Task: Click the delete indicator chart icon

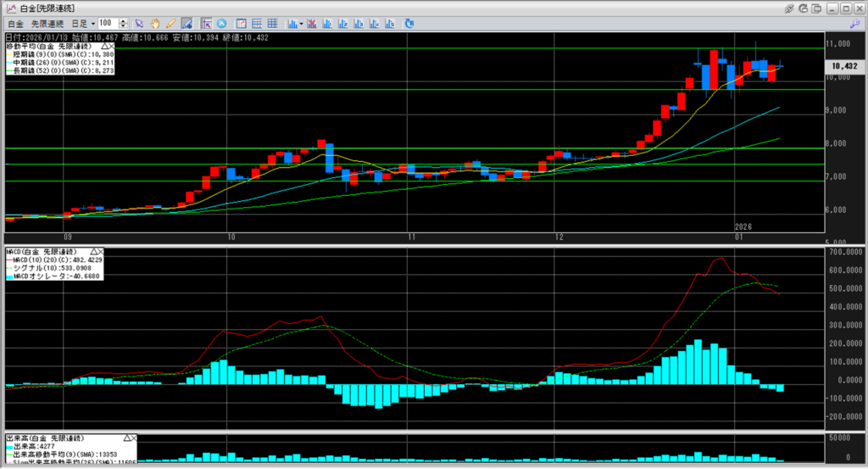Action: point(313,23)
